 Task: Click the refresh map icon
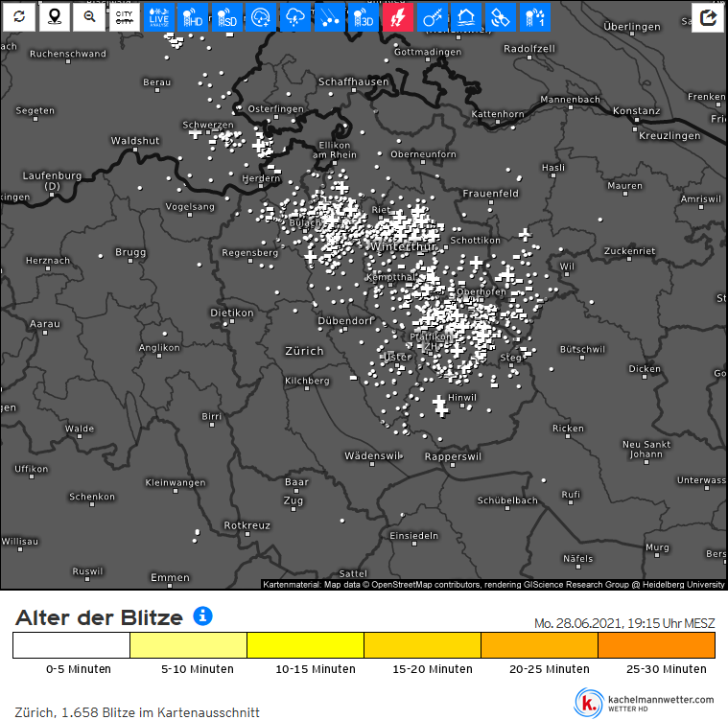pyautogui.click(x=18, y=17)
